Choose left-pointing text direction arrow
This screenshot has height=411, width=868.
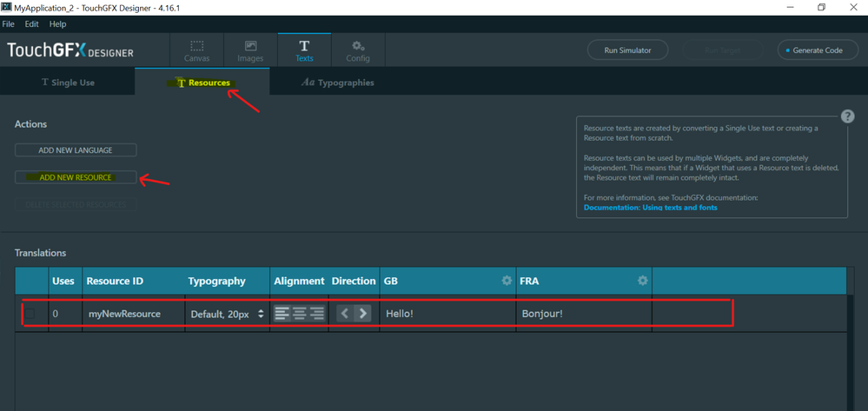344,314
